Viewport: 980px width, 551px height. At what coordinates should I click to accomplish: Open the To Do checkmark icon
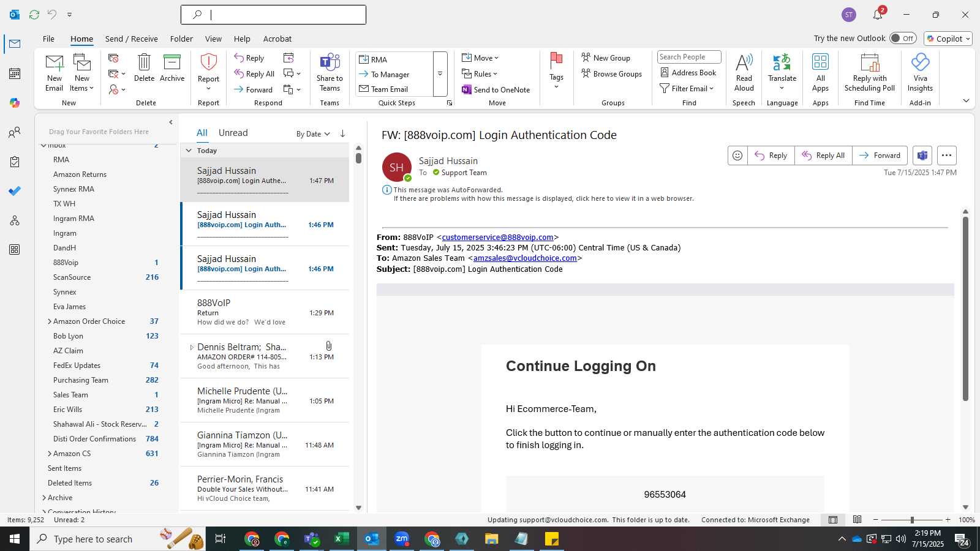[x=15, y=191]
